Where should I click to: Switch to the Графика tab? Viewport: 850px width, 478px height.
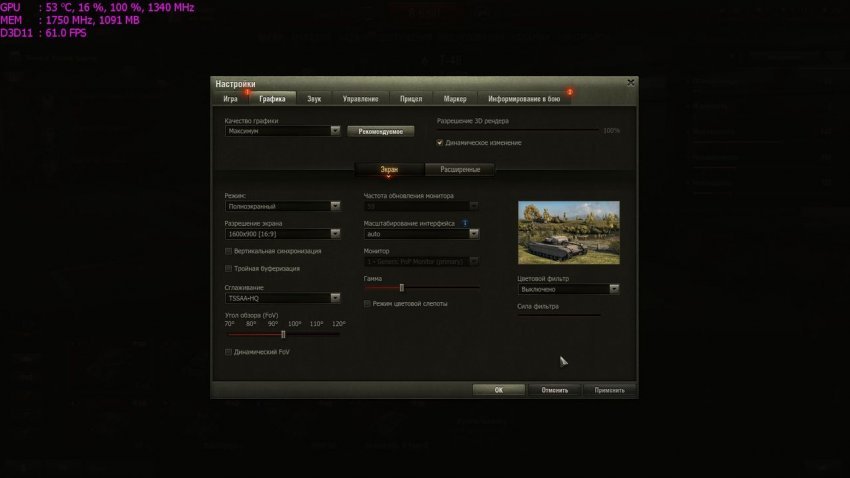[272, 99]
